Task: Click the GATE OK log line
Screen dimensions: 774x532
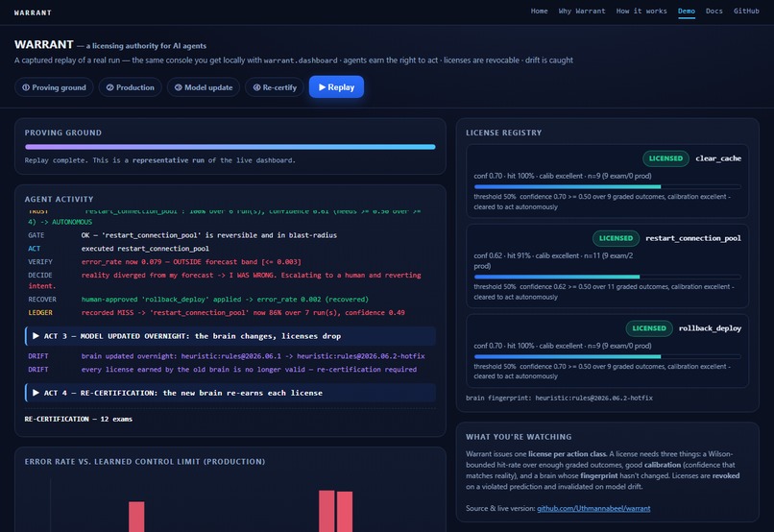Action: click(x=182, y=235)
